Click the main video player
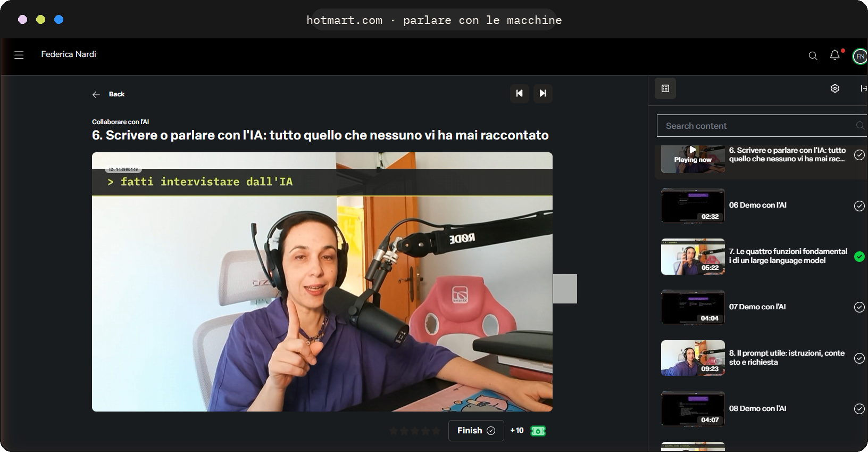The image size is (868, 452). 322,282
